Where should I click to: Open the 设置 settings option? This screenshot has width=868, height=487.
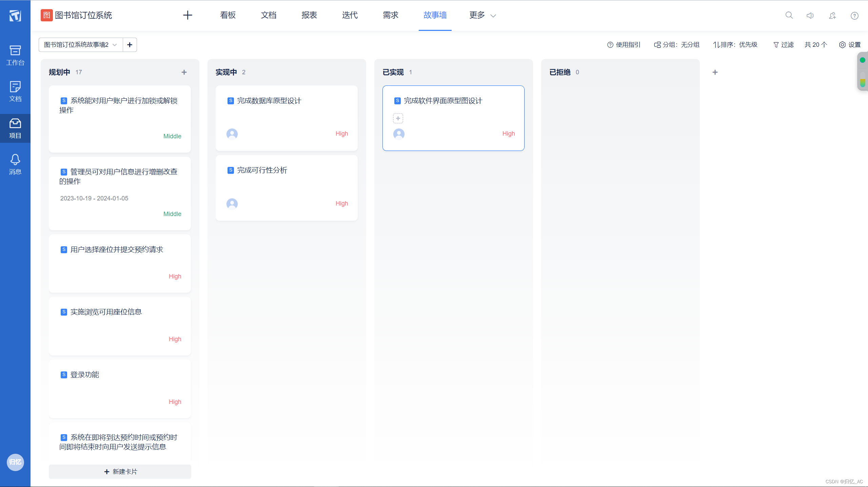click(x=850, y=45)
